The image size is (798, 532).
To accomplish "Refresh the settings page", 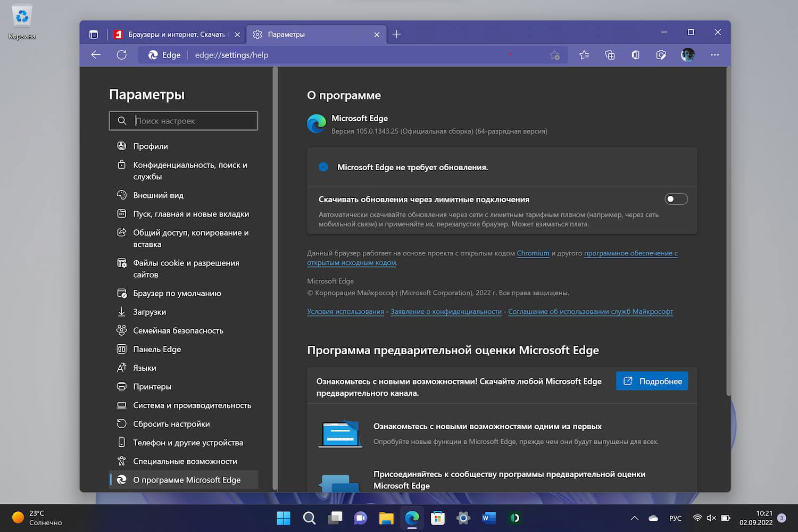I will (122, 55).
